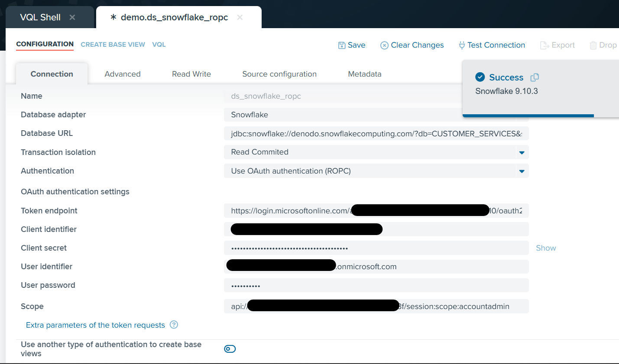Switch to the Advanced tab
The width and height of the screenshot is (619, 364).
click(123, 74)
